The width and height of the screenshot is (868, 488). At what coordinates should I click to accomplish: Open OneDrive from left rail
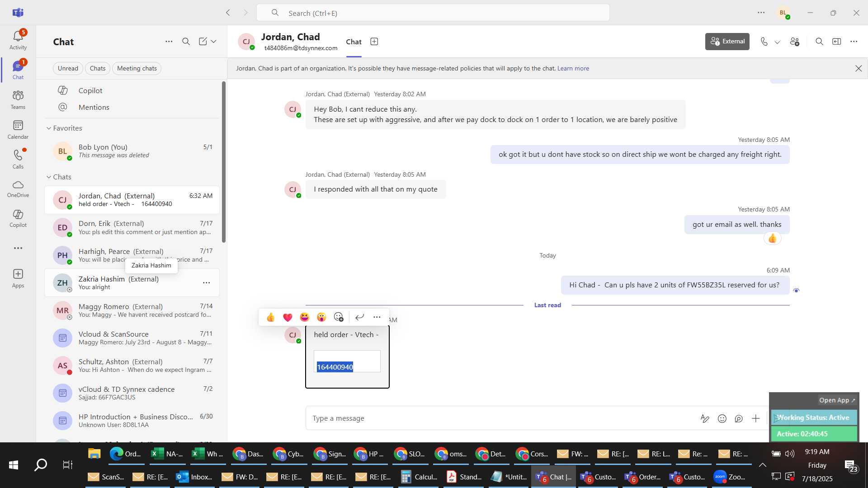point(18,189)
